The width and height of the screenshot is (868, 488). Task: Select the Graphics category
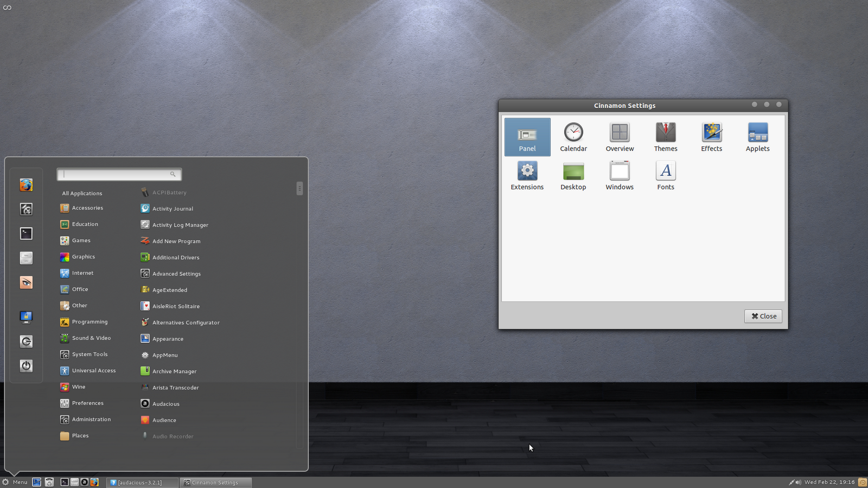coord(83,256)
